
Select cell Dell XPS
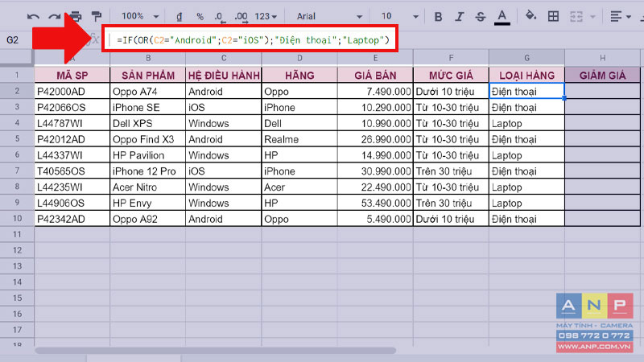pos(148,124)
